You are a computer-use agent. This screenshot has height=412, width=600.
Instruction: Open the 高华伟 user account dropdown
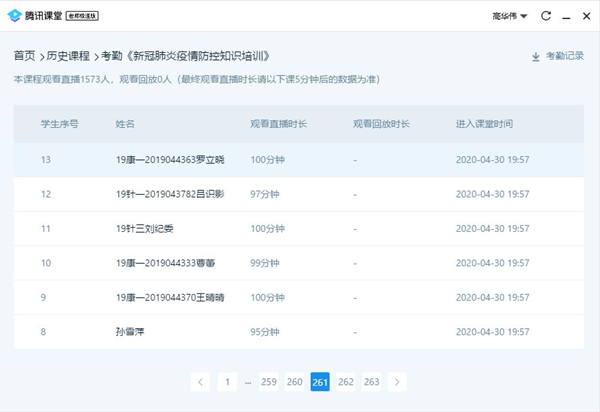click(512, 16)
